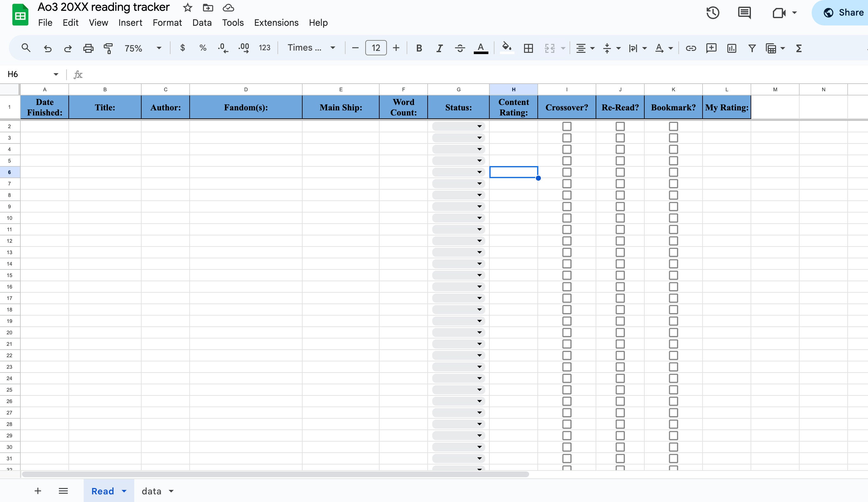This screenshot has width=868, height=502.
Task: Tick the Bookmark checkbox in row 4
Action: click(673, 149)
